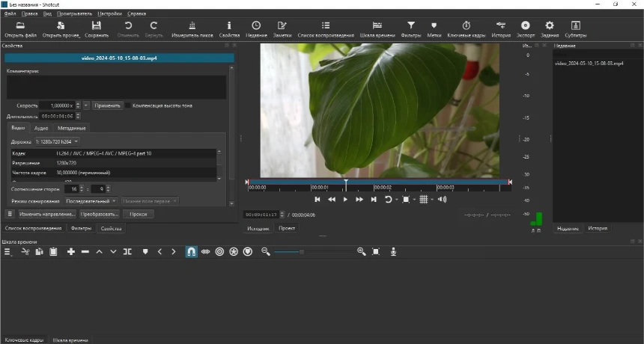Open Субтитры from main toolbar
644x344 pixels.
pyautogui.click(x=575, y=29)
